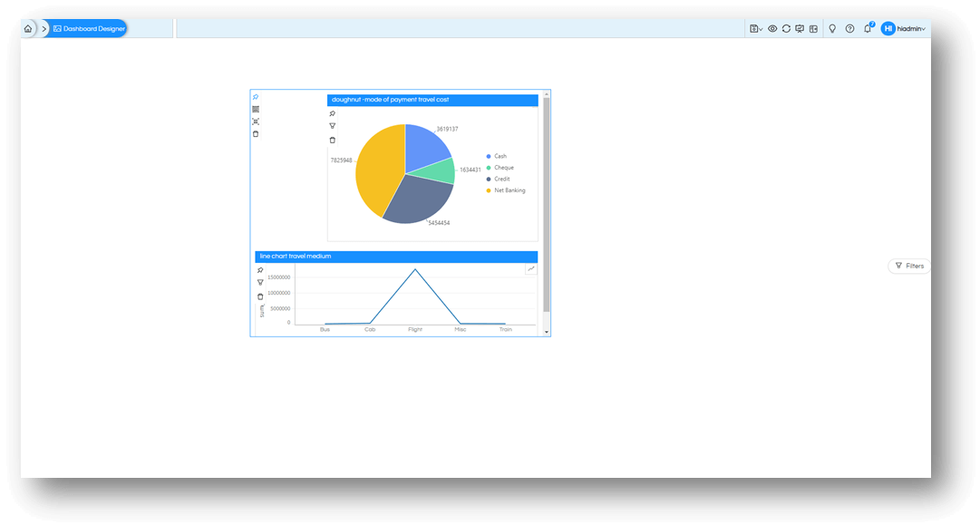This screenshot has width=980, height=525.
Task: Delete the doughnut chart widget
Action: point(333,140)
